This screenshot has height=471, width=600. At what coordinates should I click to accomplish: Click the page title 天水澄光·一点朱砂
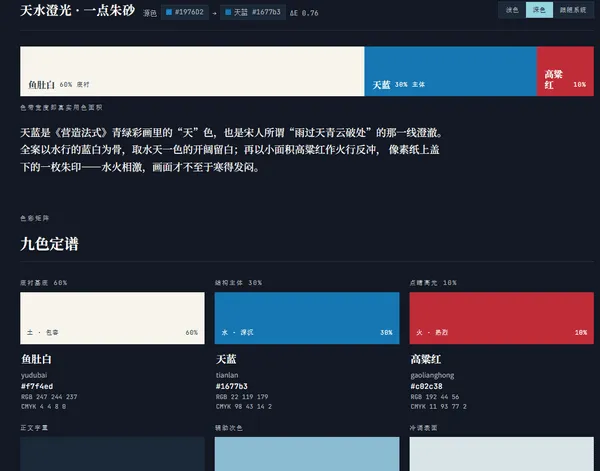point(78,10)
